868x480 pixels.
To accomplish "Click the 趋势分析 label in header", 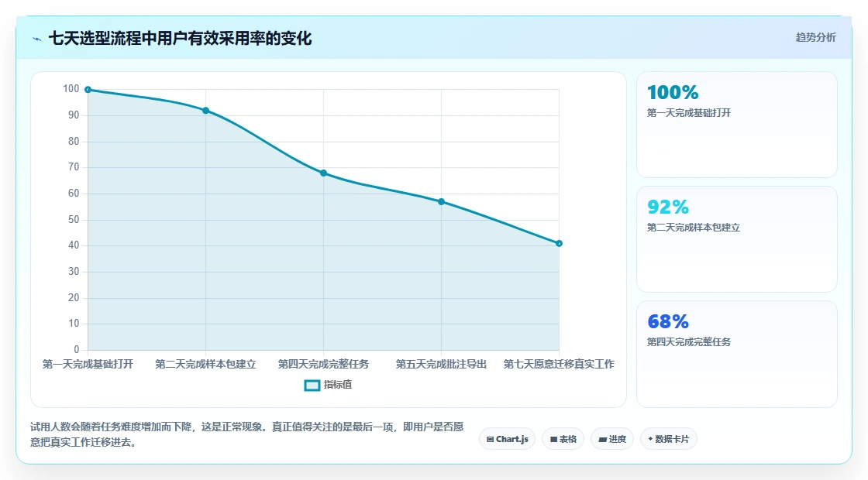I will [815, 37].
